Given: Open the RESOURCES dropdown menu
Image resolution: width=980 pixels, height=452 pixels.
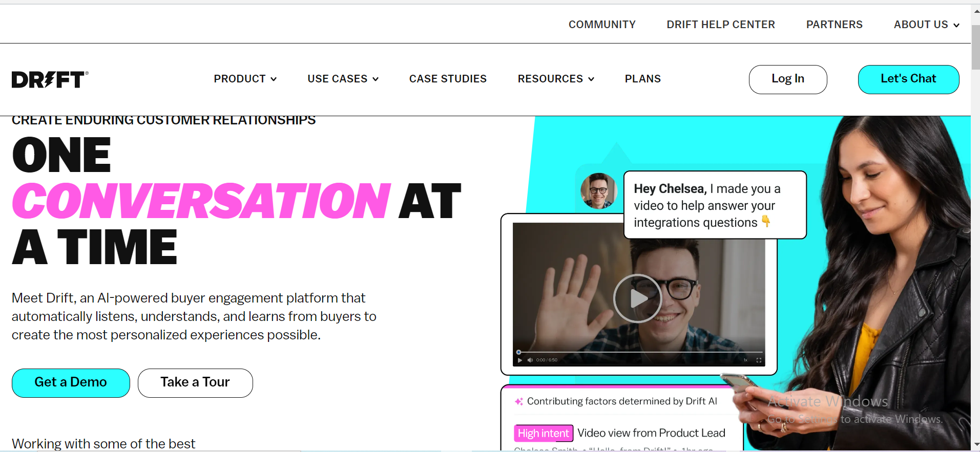Looking at the screenshot, I should pyautogui.click(x=556, y=79).
